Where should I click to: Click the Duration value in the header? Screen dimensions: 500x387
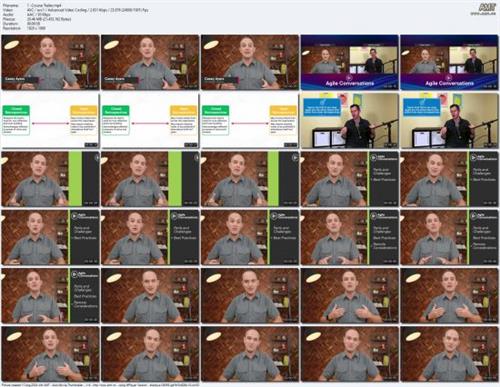click(x=34, y=24)
